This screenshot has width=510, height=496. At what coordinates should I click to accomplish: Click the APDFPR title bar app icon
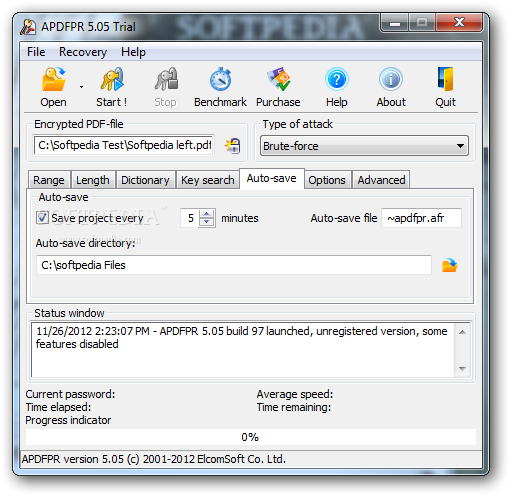coord(28,27)
